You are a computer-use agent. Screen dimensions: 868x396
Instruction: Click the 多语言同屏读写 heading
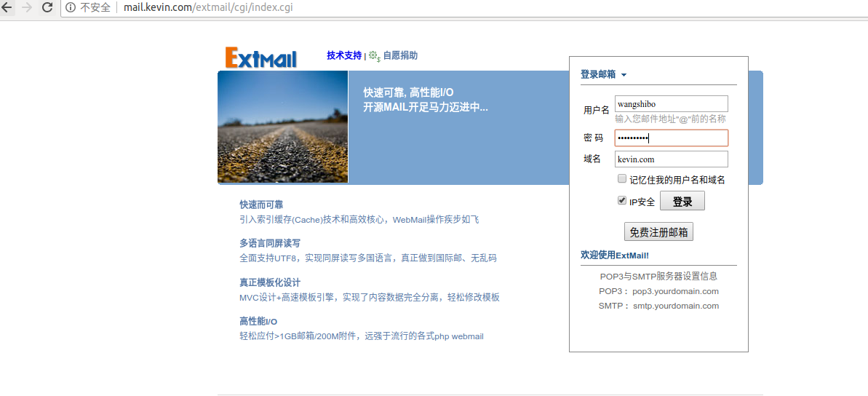270,244
